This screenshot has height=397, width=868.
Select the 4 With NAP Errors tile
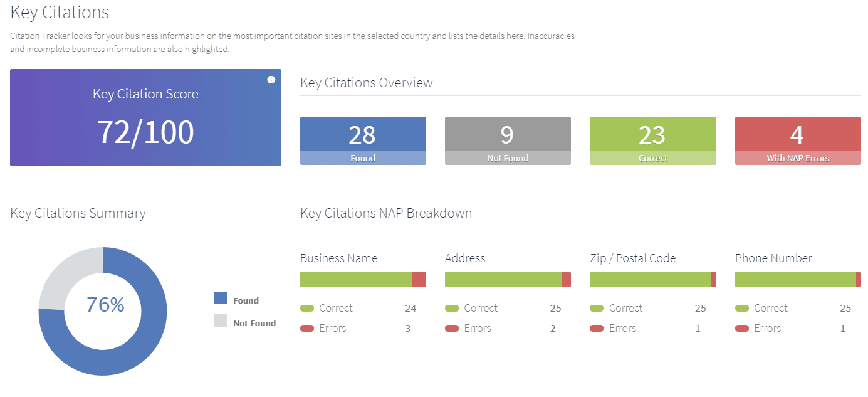tap(798, 140)
